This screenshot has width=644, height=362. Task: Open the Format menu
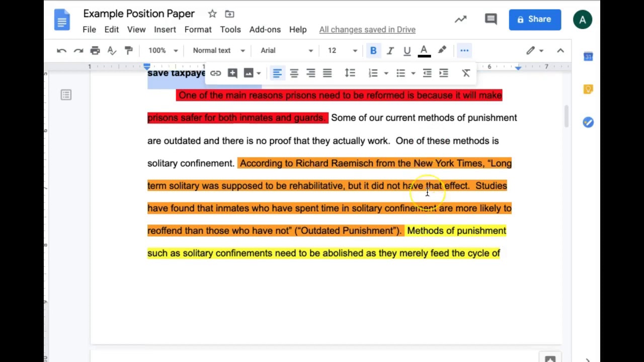pyautogui.click(x=198, y=30)
